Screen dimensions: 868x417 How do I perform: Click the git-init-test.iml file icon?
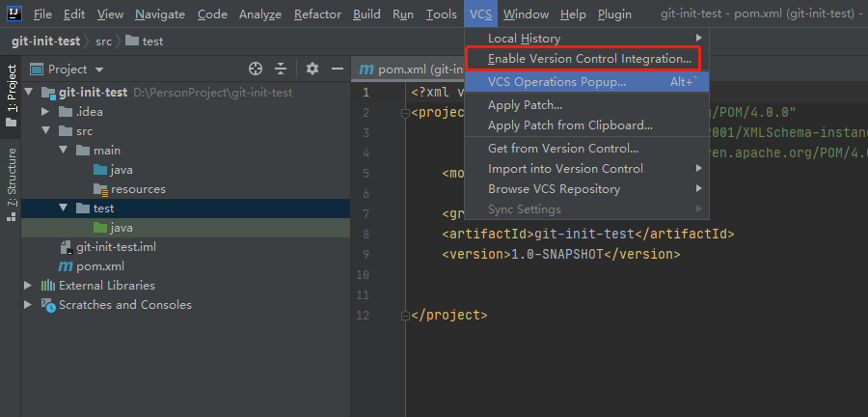click(x=67, y=247)
